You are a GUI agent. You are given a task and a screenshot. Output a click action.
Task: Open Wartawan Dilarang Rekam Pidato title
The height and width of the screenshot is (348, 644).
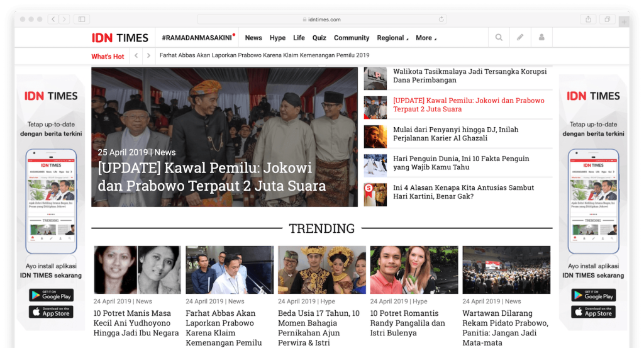(505, 328)
